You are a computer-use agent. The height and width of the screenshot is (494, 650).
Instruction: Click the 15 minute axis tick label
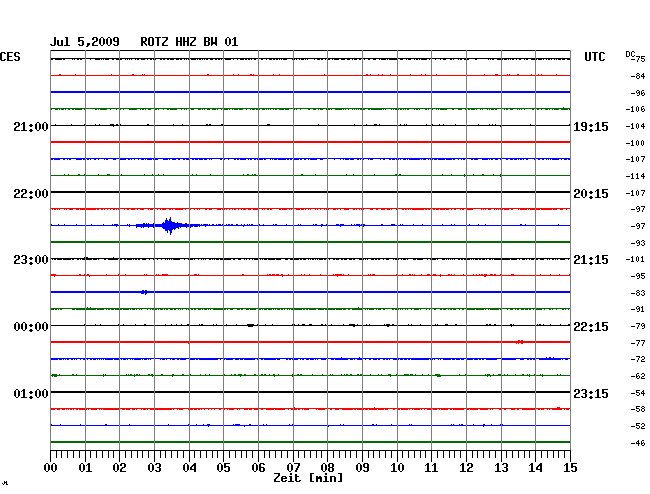click(570, 468)
